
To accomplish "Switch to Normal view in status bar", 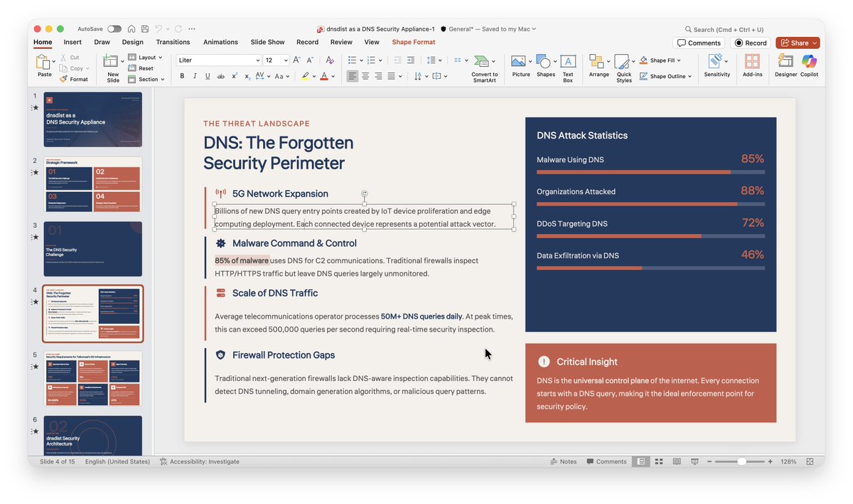I will pyautogui.click(x=641, y=461).
